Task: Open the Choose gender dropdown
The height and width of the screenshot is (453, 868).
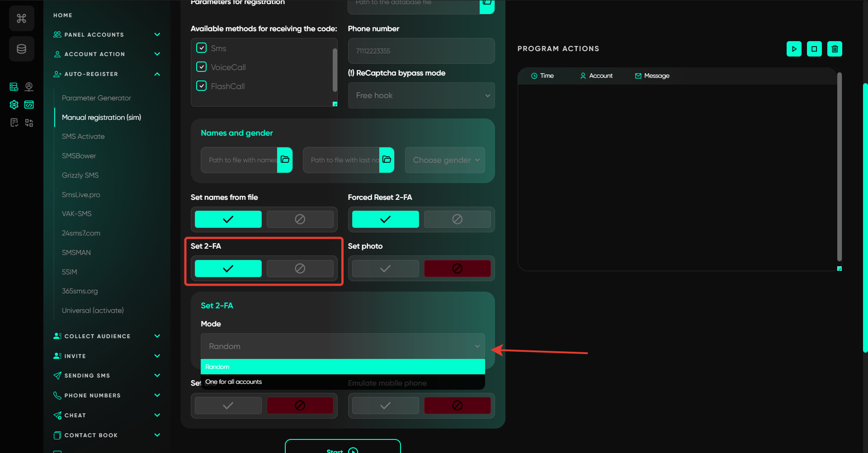Action: pyautogui.click(x=445, y=160)
